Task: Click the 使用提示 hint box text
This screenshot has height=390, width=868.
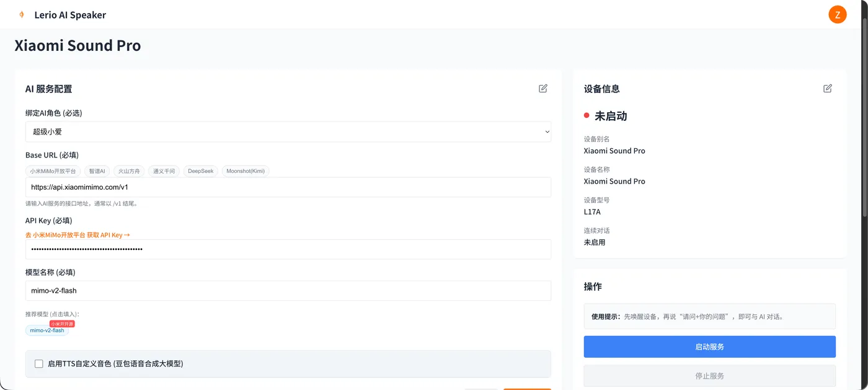Action: 688,316
